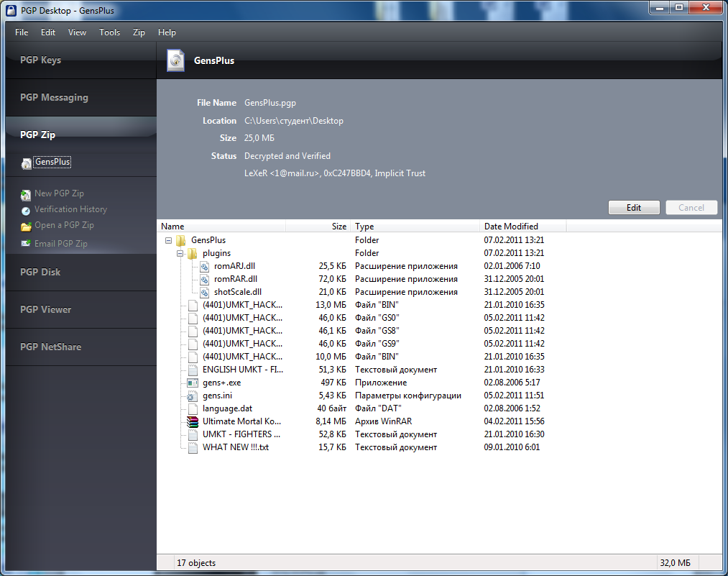Viewport: 728px width, 576px height.
Task: Click Email PGP Zip link
Action: coord(61,243)
